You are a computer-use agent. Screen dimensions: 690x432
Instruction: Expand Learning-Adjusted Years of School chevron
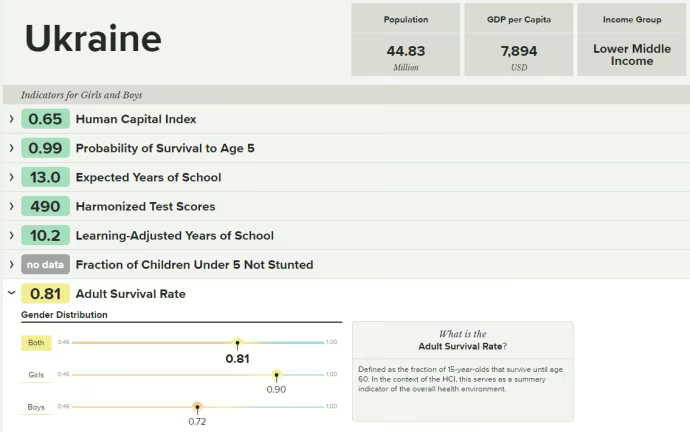[11, 235]
